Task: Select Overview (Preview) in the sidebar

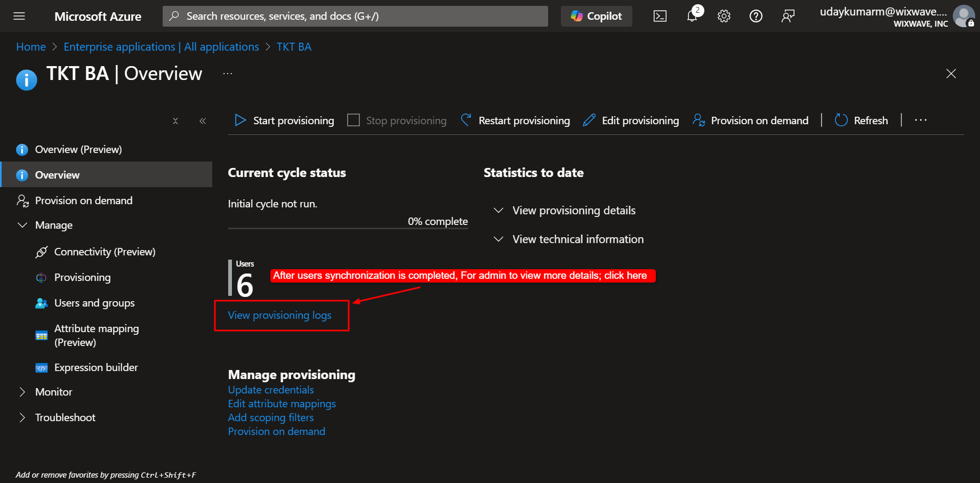Action: click(x=107, y=149)
